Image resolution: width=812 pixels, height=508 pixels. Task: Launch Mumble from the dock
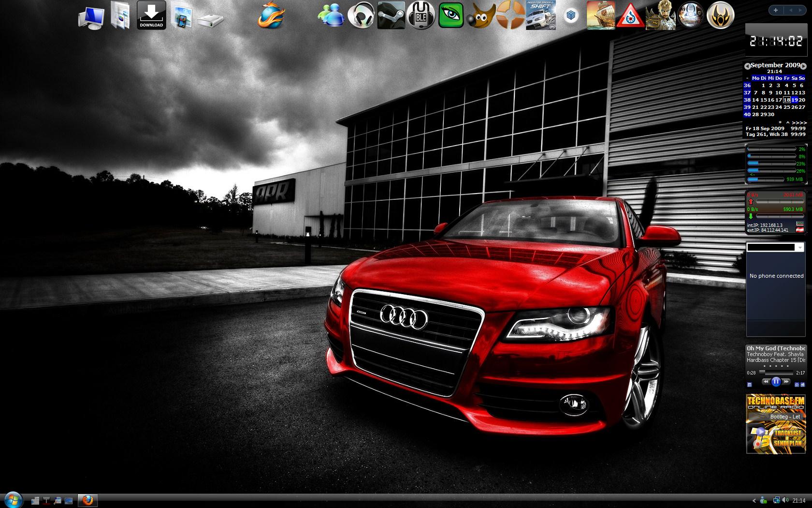(x=420, y=15)
